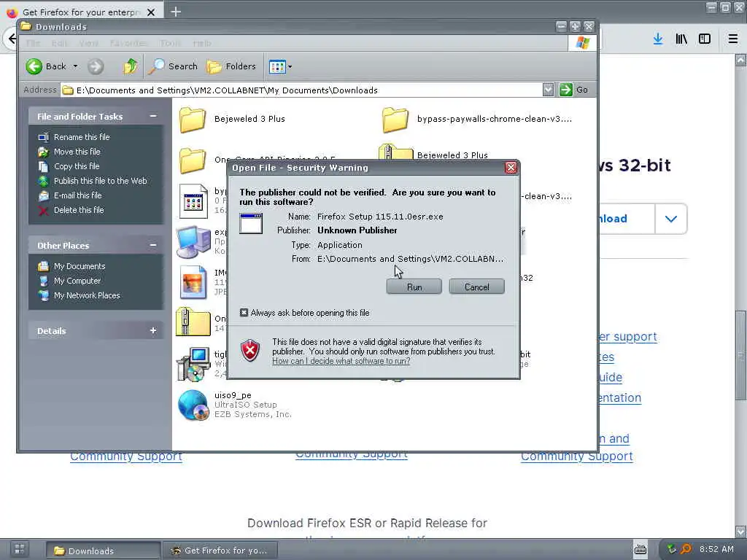Click the scroll down arrow in Firefox page

(740, 532)
